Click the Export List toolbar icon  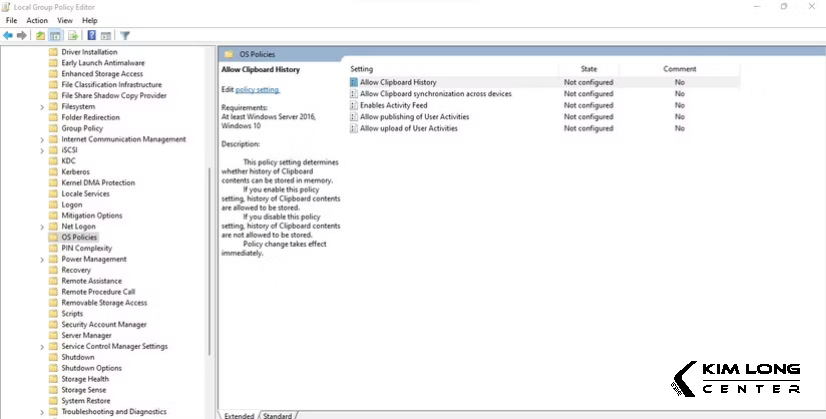(72, 35)
